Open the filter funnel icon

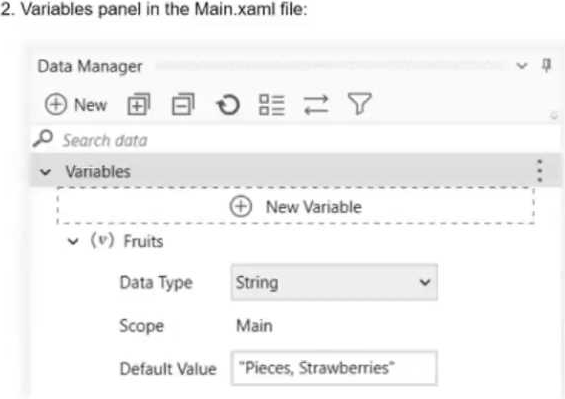(x=359, y=104)
